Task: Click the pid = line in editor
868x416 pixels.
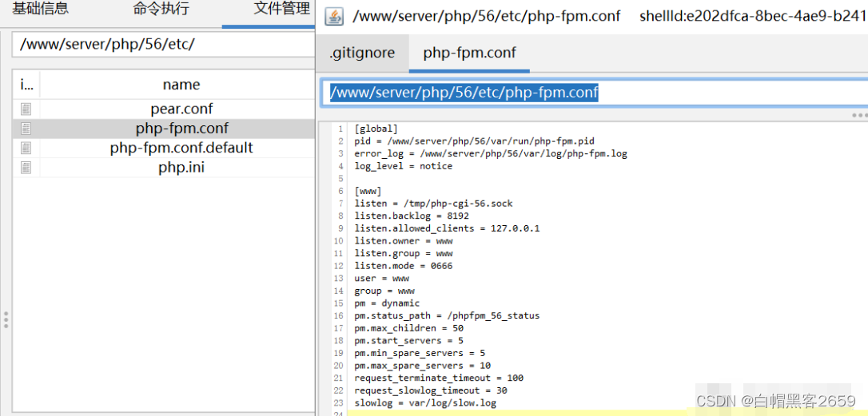Action: click(475, 141)
